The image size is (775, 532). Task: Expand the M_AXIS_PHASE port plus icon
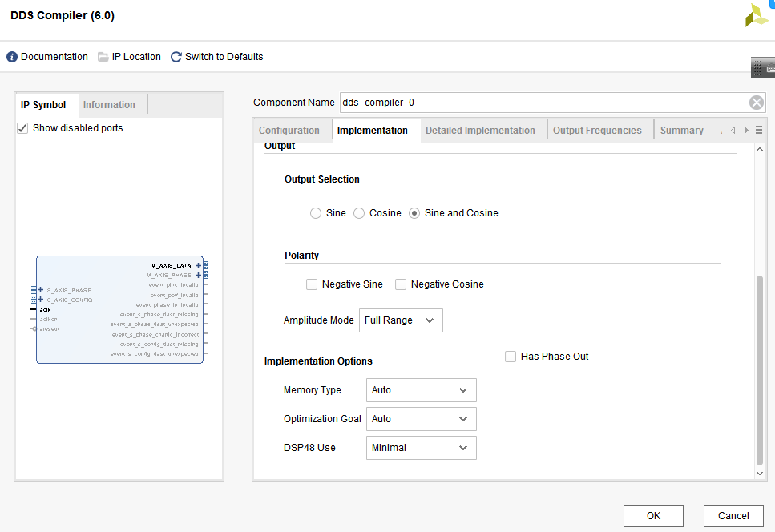(198, 275)
